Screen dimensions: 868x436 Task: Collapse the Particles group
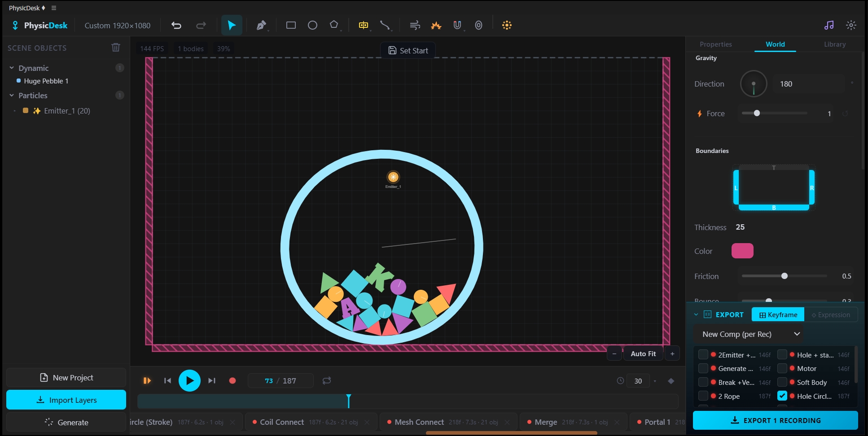[x=12, y=95]
